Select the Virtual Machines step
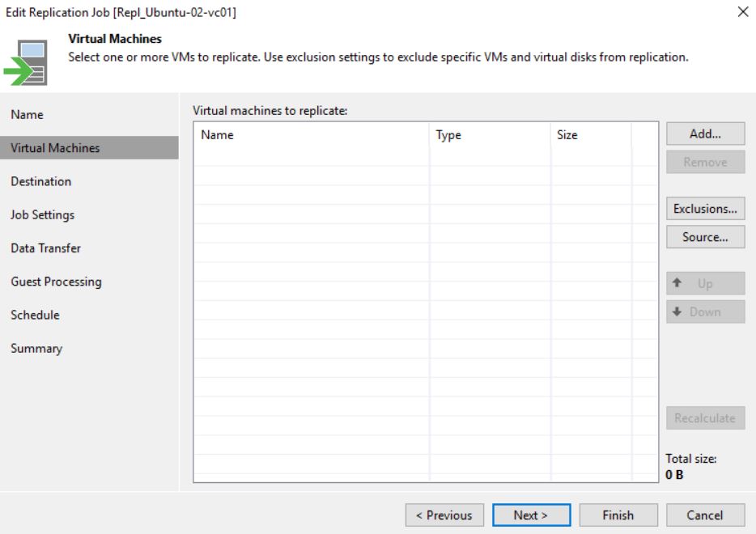756x534 pixels. [x=89, y=148]
